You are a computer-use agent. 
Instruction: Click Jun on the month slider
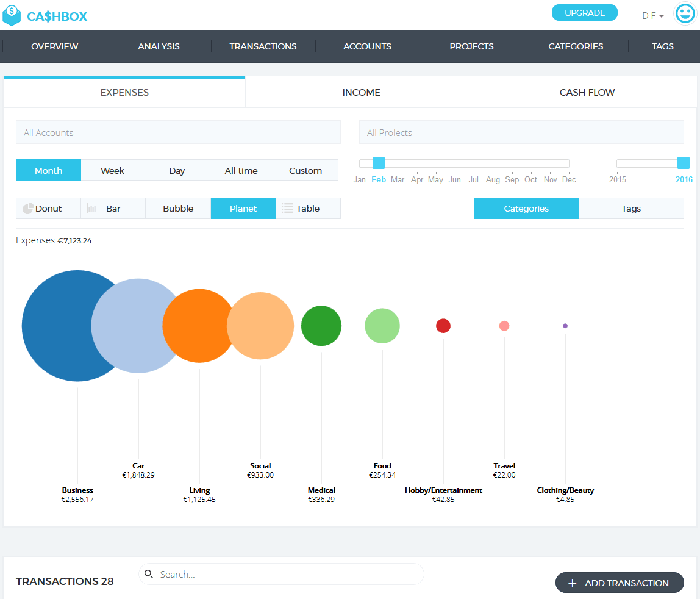pyautogui.click(x=455, y=180)
